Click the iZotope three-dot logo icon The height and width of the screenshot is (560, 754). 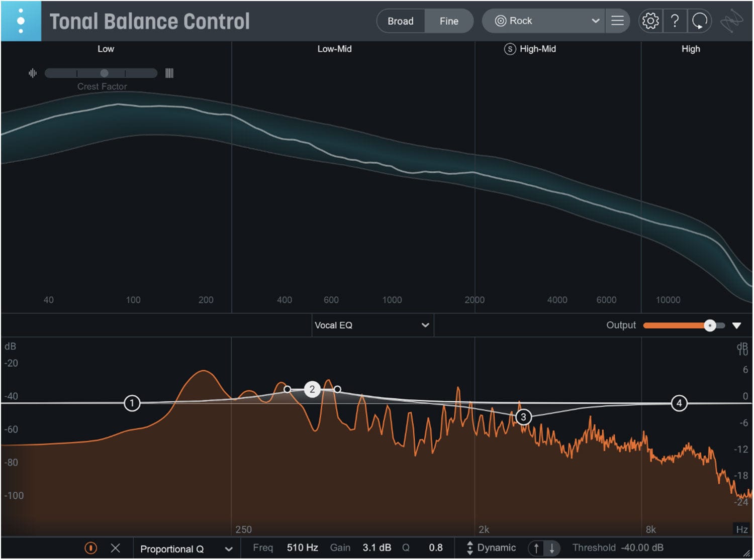(x=21, y=21)
